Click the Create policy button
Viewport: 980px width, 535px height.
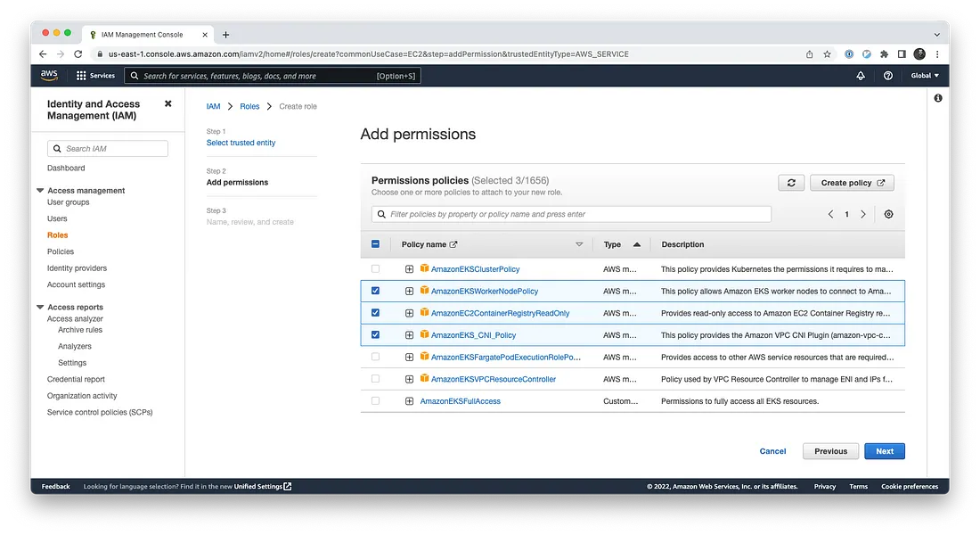coord(852,183)
